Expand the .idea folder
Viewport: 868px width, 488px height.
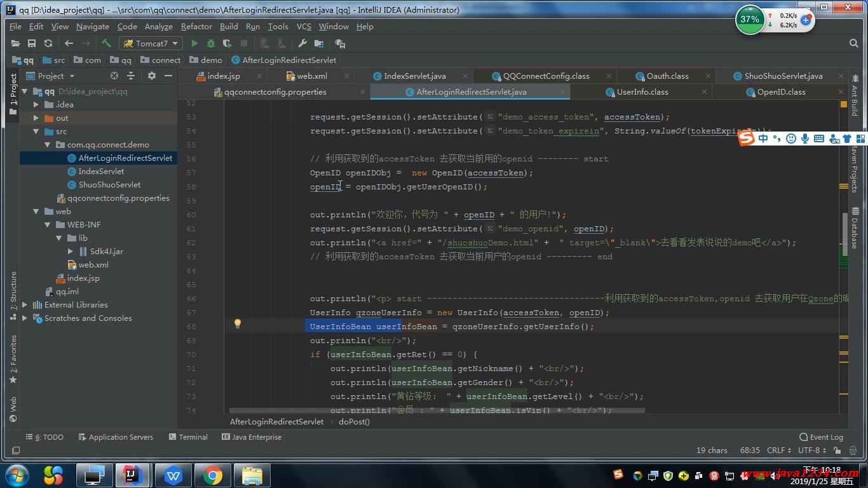click(x=36, y=105)
